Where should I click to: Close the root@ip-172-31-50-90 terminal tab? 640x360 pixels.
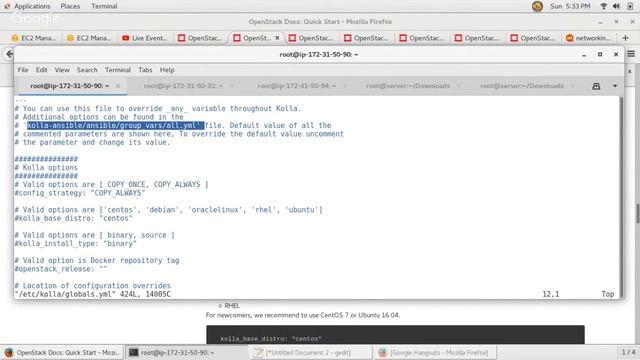pyautogui.click(x=118, y=86)
